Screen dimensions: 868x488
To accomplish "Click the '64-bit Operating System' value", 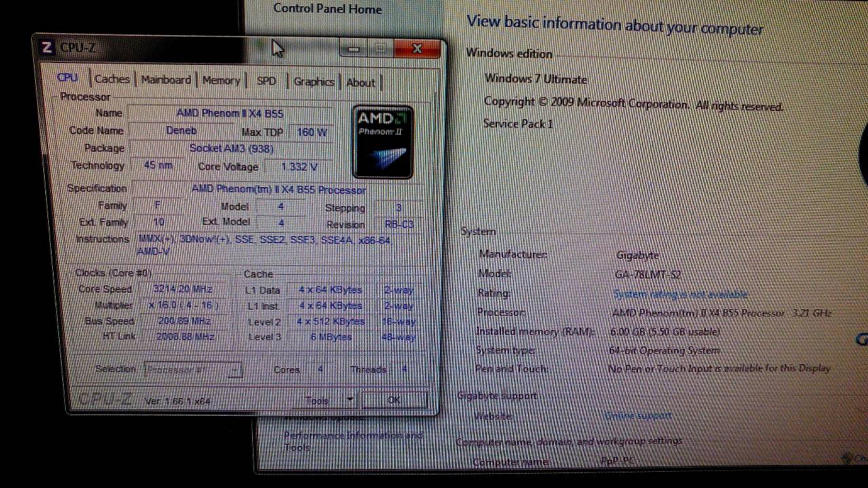I will pos(665,350).
